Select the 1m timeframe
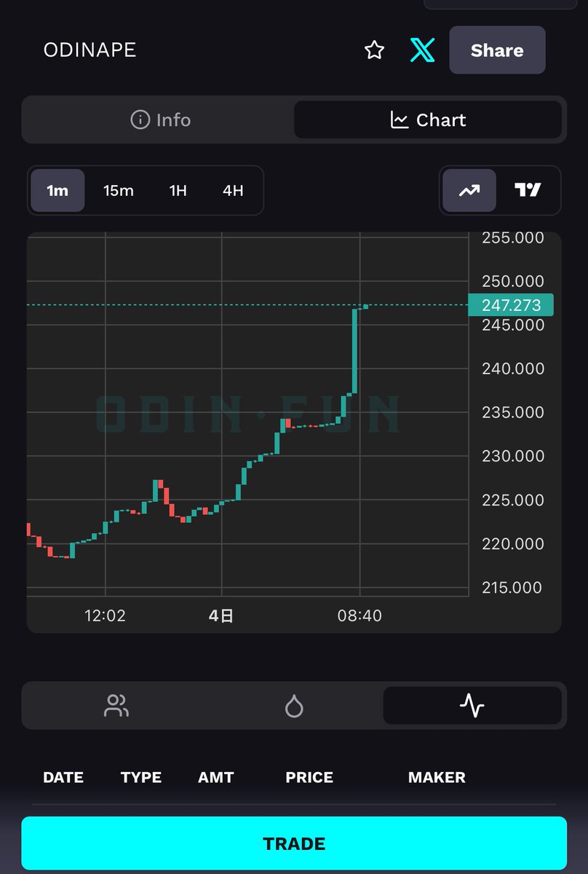Image resolution: width=588 pixels, height=874 pixels. 57,191
